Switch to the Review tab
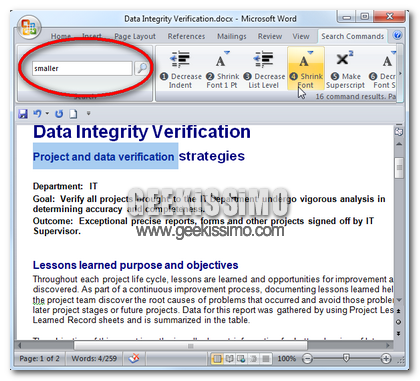 click(270, 36)
